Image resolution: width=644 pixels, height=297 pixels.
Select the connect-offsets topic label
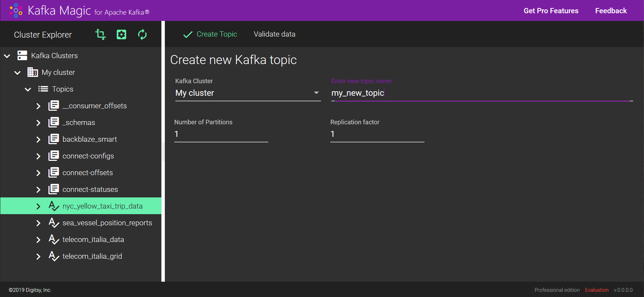pyautogui.click(x=88, y=173)
